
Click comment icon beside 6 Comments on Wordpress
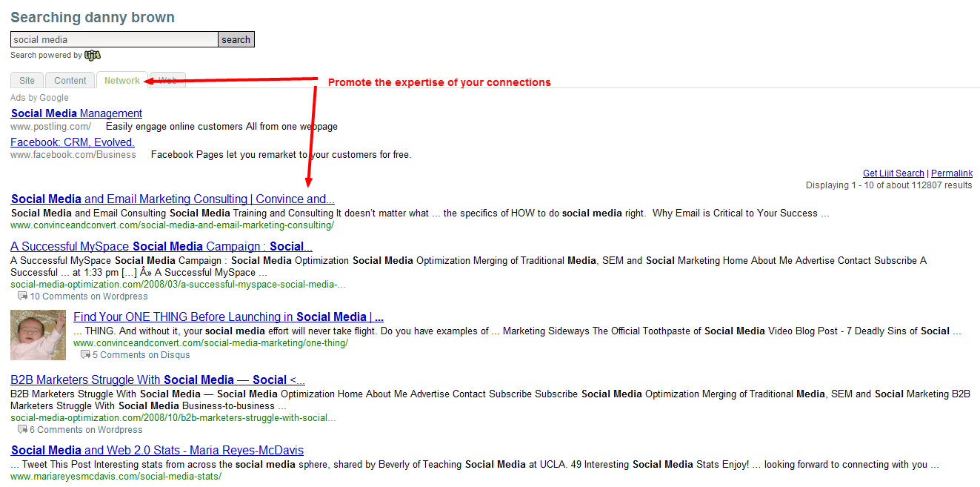coord(22,429)
